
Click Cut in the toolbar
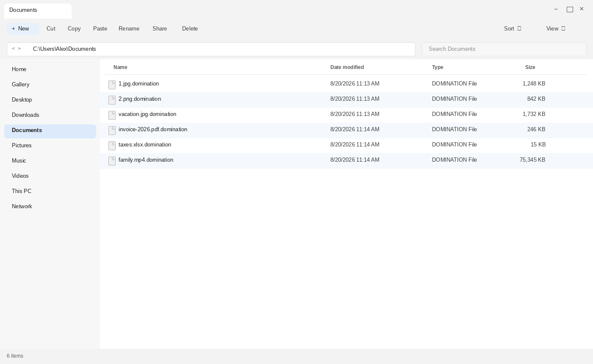coord(51,29)
